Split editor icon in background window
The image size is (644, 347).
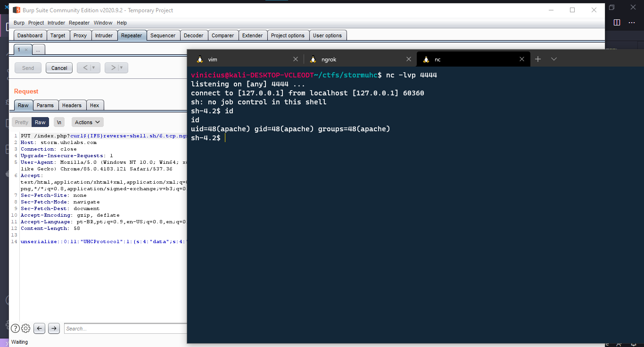pyautogui.click(x=617, y=22)
